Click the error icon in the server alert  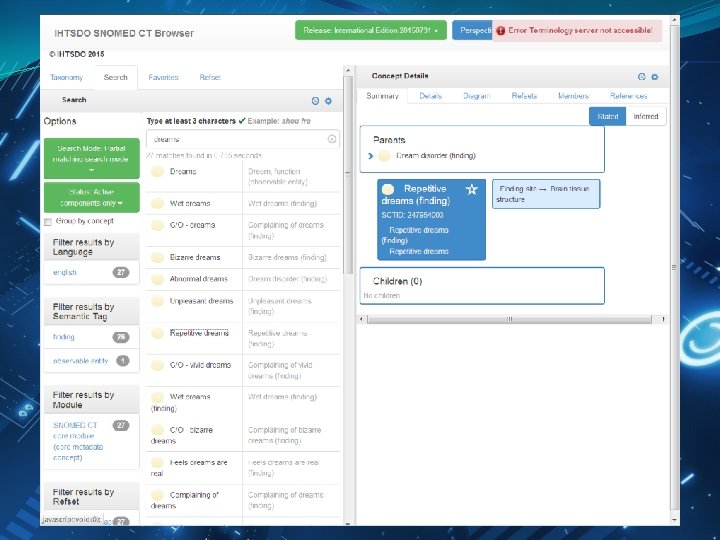pos(501,31)
